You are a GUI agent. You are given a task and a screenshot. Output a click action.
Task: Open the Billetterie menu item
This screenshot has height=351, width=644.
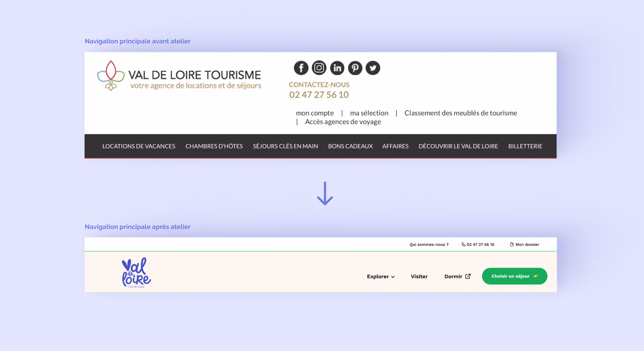525,146
